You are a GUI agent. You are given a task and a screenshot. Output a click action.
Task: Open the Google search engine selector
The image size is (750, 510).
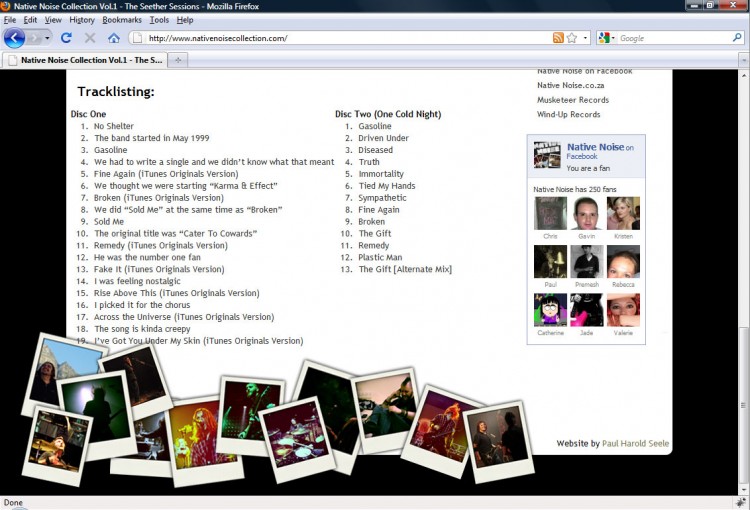607,38
